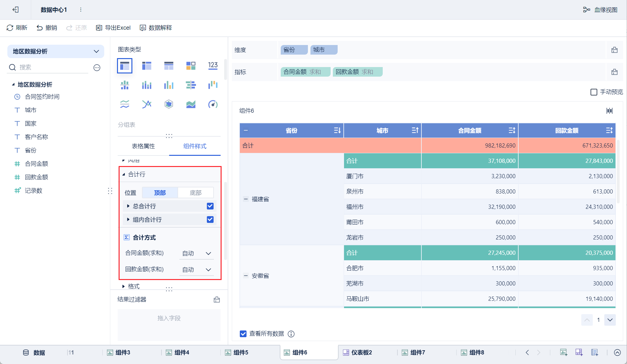Enable the 手动预览 checkbox

pyautogui.click(x=594, y=92)
